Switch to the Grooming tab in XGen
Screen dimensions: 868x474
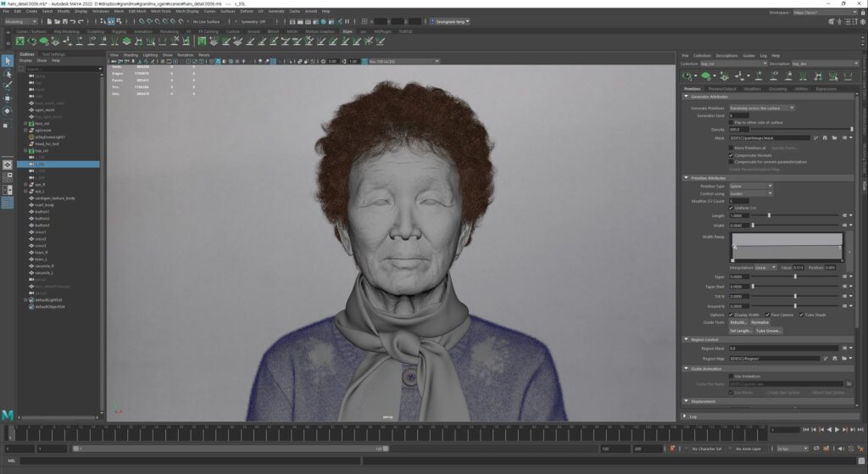pyautogui.click(x=777, y=88)
